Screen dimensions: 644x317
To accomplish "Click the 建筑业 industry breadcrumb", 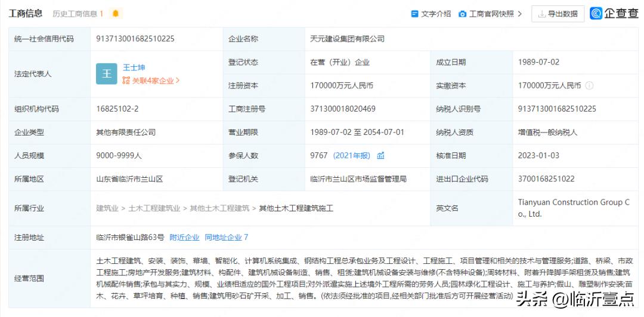I will pyautogui.click(x=107, y=208).
